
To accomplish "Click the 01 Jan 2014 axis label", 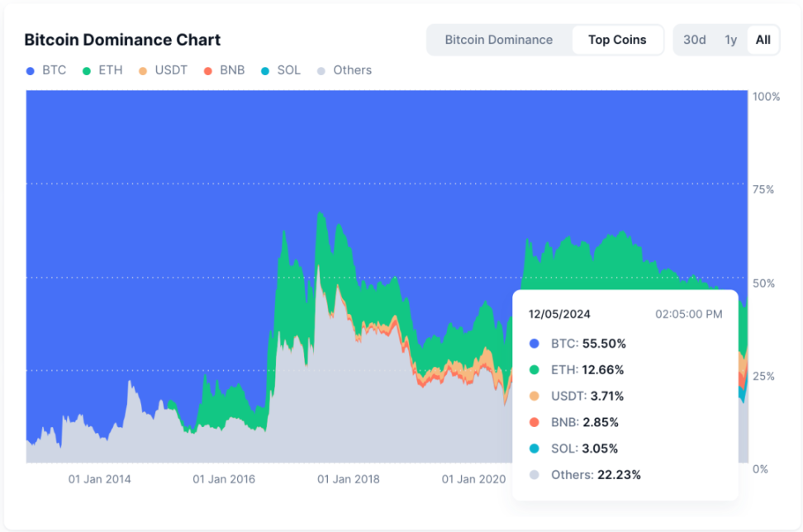I will tap(99, 479).
